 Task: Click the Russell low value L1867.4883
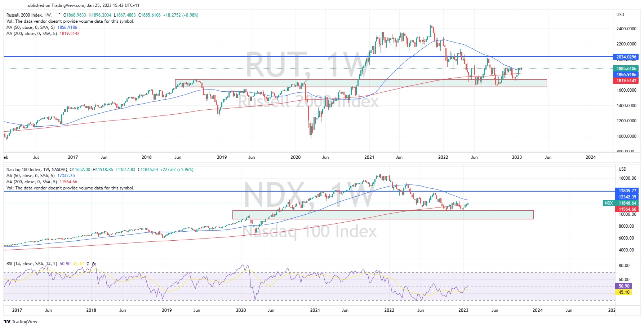(125, 15)
